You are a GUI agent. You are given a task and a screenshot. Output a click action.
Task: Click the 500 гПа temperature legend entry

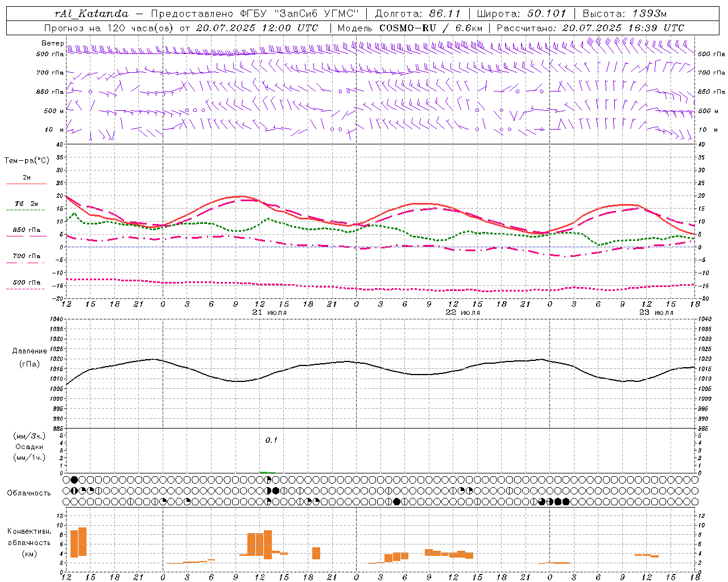(x=26, y=282)
